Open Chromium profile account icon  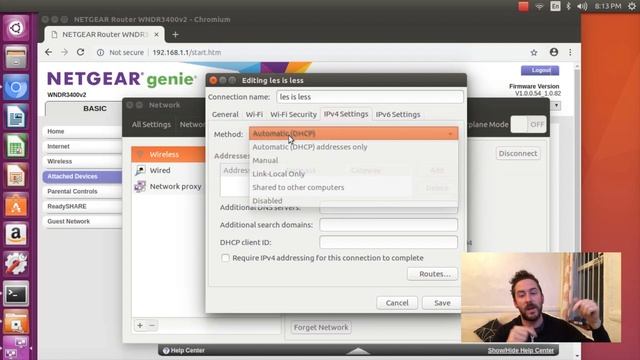point(553,52)
